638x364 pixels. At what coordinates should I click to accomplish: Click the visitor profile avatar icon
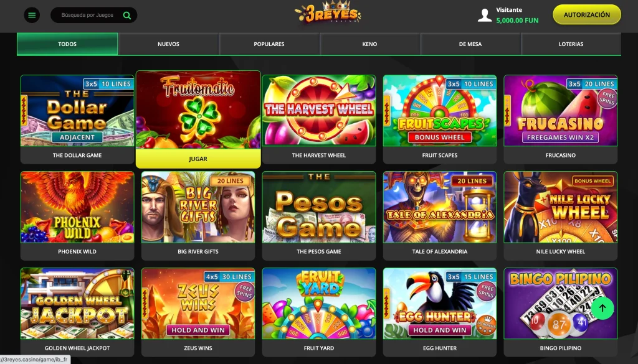pyautogui.click(x=484, y=16)
